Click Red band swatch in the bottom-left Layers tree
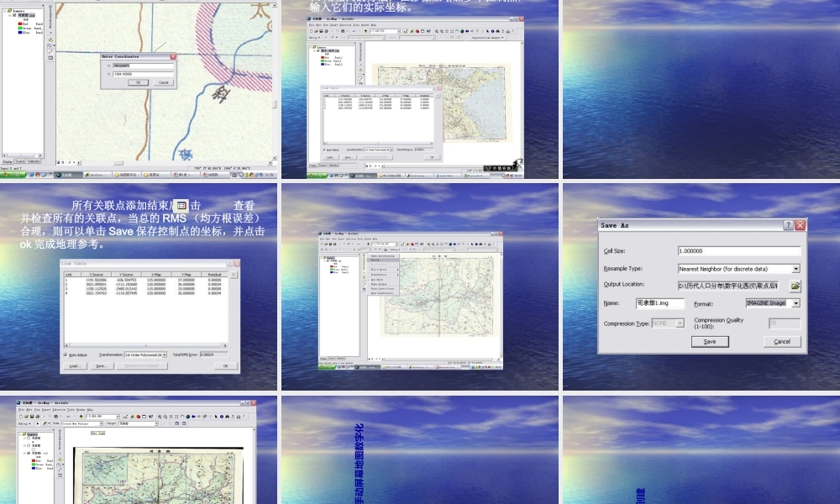 (34, 460)
